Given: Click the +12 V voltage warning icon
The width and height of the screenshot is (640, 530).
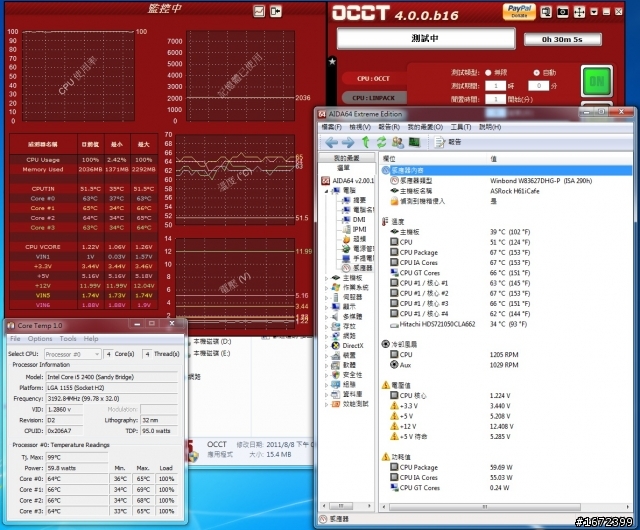Looking at the screenshot, I should [394, 426].
